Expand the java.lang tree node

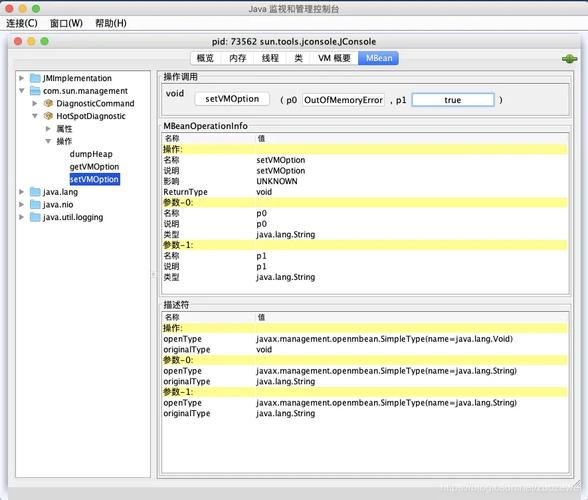[22, 192]
